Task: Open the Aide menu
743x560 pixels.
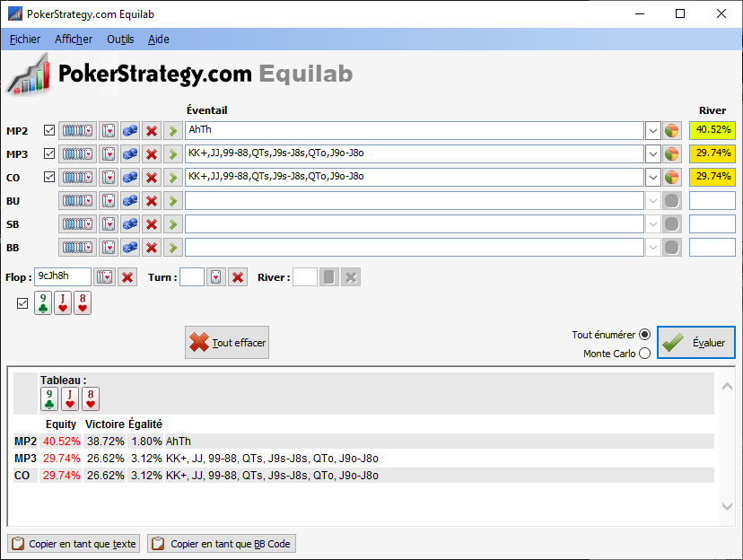Action: coord(158,39)
